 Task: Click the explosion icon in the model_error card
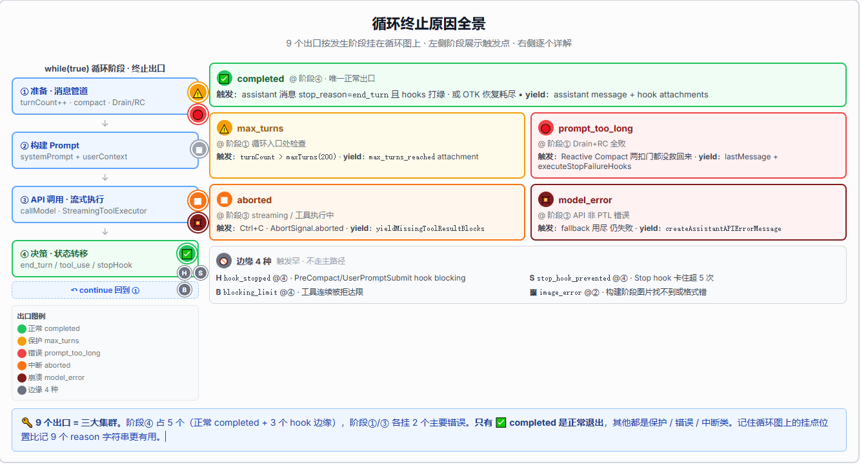[546, 200]
